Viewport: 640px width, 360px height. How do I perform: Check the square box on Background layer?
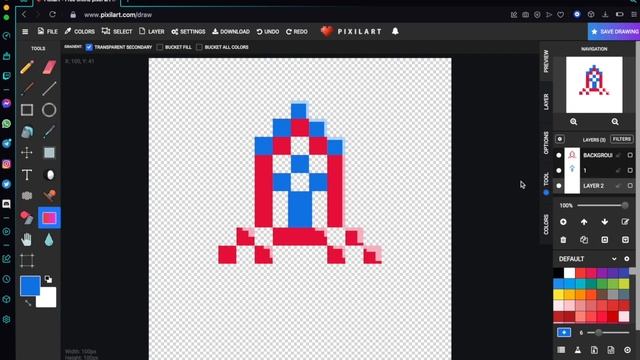tap(630, 155)
